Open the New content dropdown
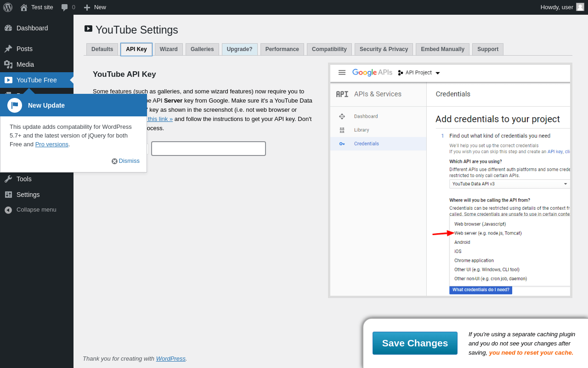Viewport: 588px width, 368px height. point(95,7)
